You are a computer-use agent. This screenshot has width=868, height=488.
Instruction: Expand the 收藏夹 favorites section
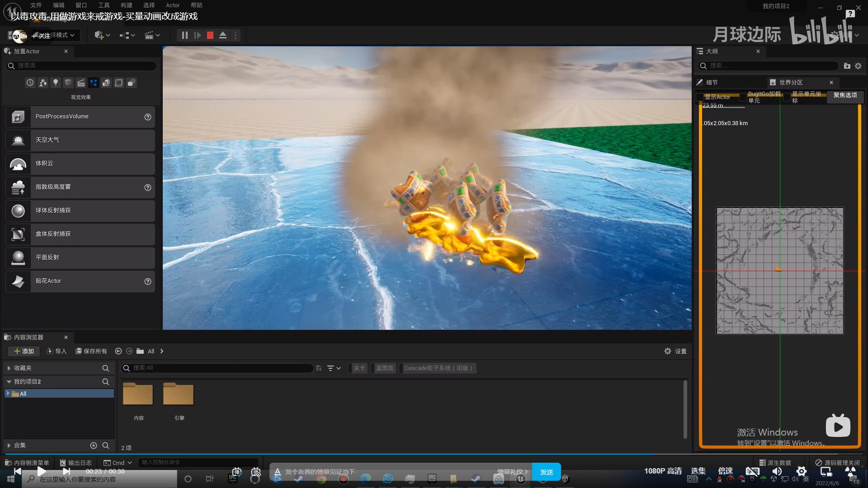coord(9,368)
